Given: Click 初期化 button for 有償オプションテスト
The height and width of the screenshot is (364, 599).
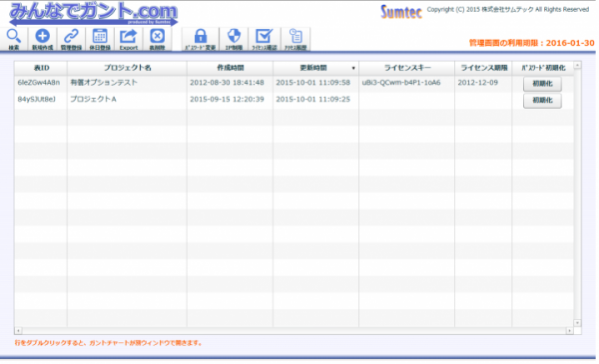Looking at the screenshot, I should coord(542,84).
